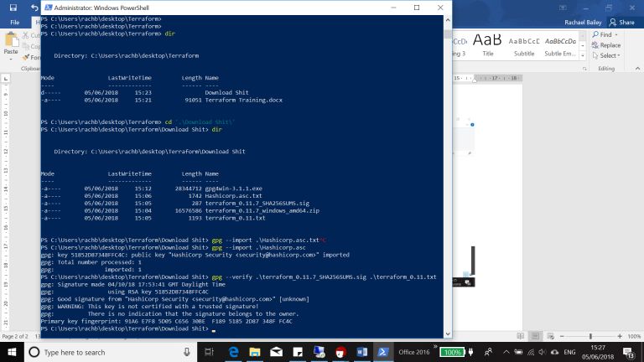Screen dimensions: 644x362
Task: Switch to Web Layout view in the status bar
Action: click(550, 336)
